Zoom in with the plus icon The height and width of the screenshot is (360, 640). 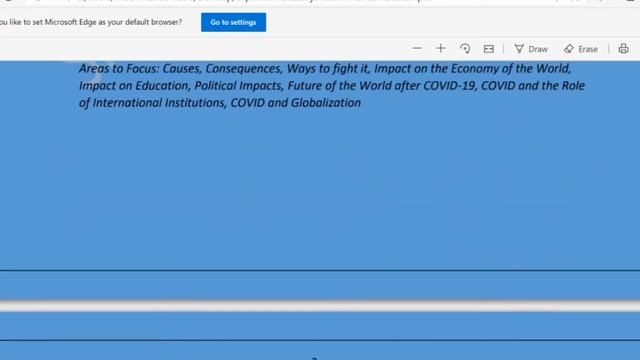(441, 49)
